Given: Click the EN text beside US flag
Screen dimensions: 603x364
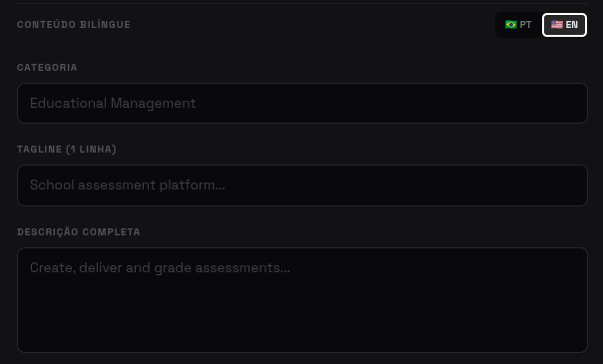Looking at the screenshot, I should pos(572,25).
